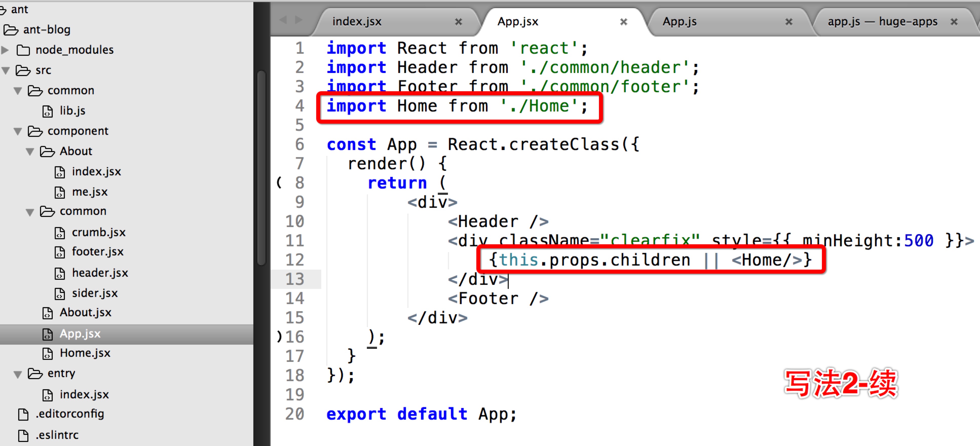Open me.jsx in the About folder
Screen dimensions: 980x446
click(89, 192)
